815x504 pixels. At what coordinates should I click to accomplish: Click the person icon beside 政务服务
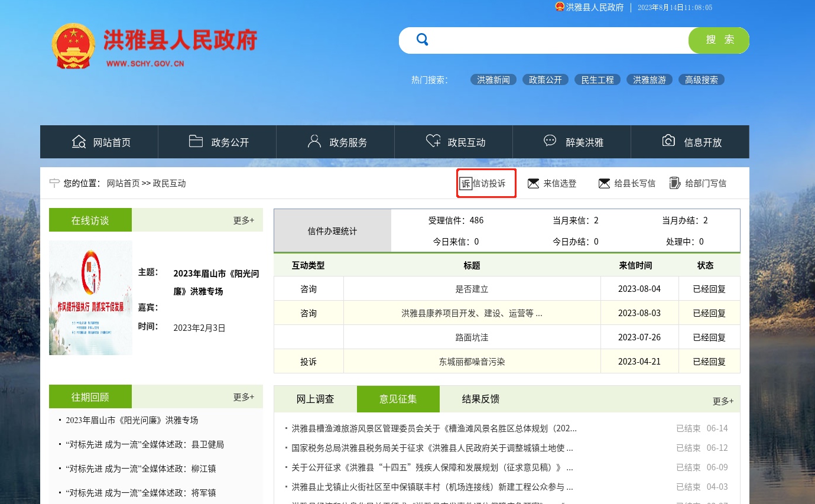[x=314, y=141]
